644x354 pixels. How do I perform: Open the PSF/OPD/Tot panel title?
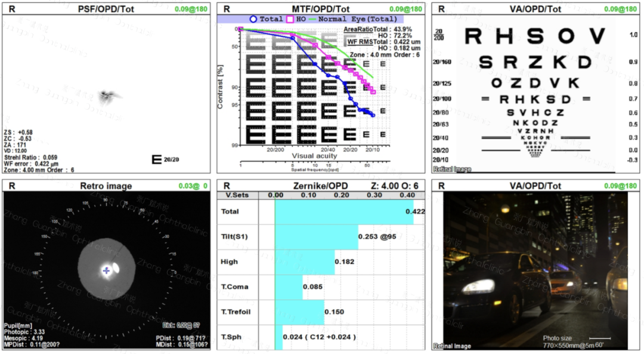coord(106,9)
